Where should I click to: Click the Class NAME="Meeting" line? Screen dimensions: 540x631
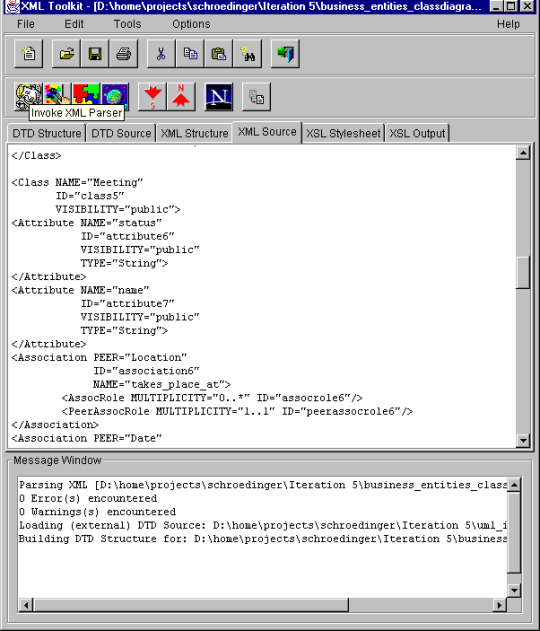[77, 182]
